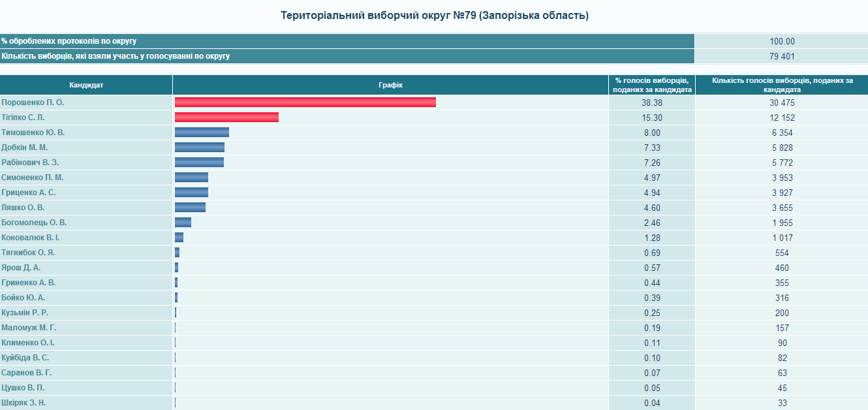Click the 79 401 voter turnout value
Screen dimensions: 868x410
[782, 56]
